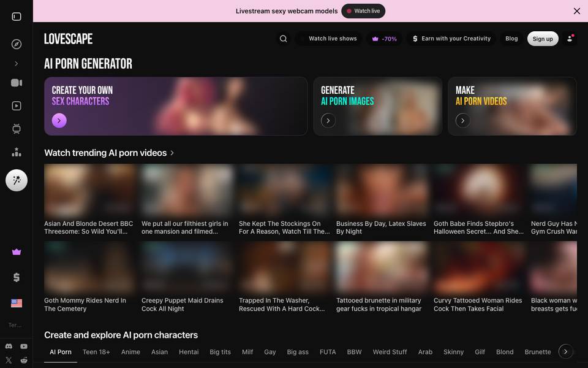
Task: Open the -70% crown discount offer
Action: (385, 39)
